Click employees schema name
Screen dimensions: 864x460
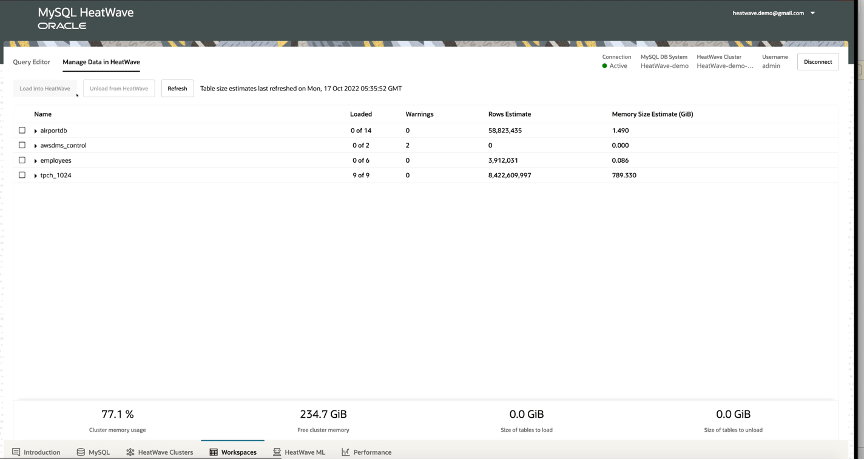(x=56, y=160)
